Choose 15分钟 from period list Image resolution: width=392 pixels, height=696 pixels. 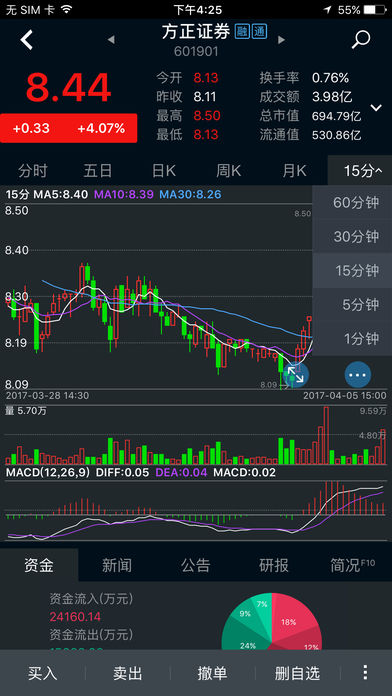pos(352,271)
